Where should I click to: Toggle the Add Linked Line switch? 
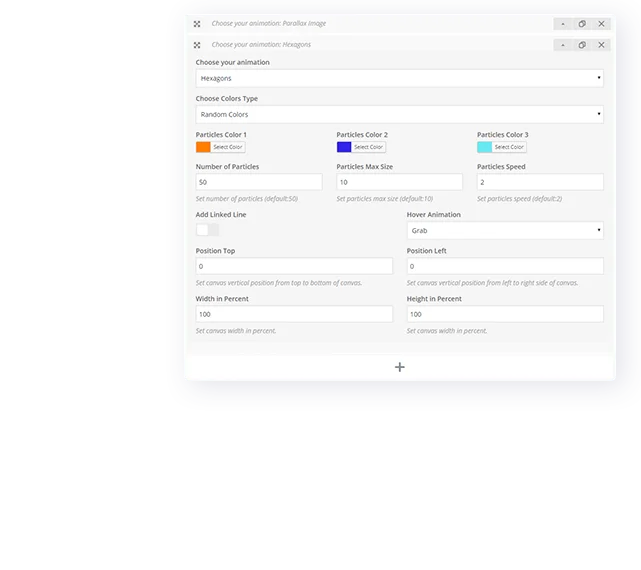click(x=207, y=230)
